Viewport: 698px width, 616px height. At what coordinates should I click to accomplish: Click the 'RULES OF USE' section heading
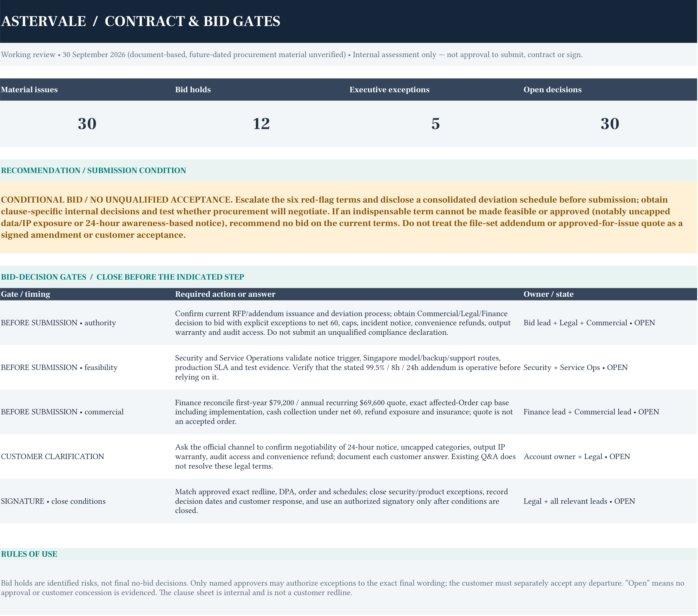click(29, 554)
